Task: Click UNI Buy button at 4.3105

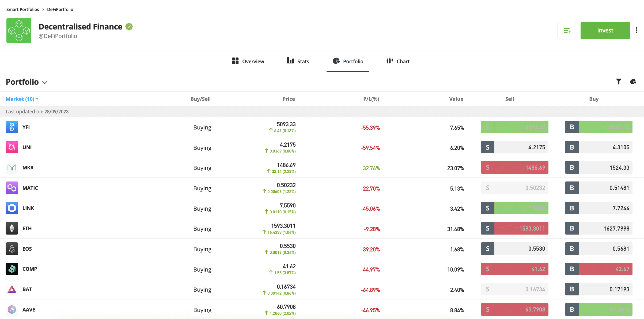Action: point(598,147)
